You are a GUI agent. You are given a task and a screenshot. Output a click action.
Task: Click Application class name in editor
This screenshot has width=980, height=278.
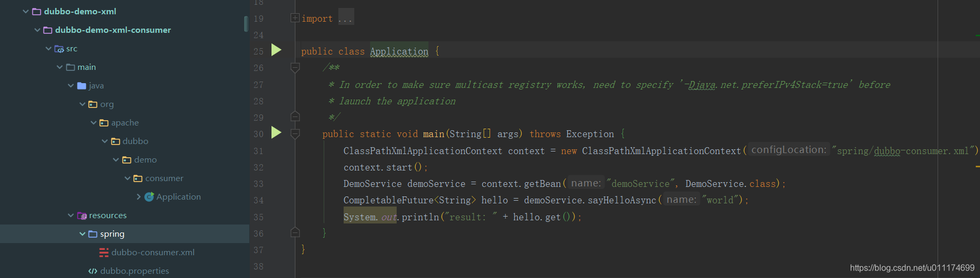click(x=399, y=51)
